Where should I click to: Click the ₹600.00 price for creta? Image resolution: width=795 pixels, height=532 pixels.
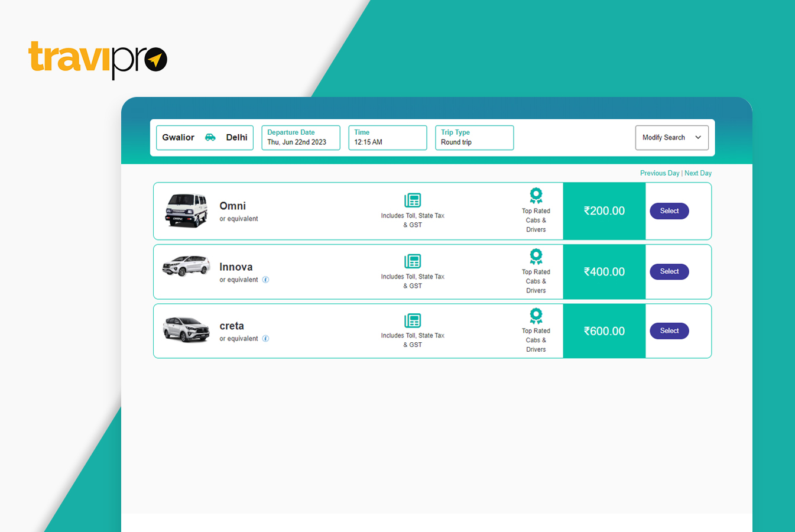click(x=604, y=331)
